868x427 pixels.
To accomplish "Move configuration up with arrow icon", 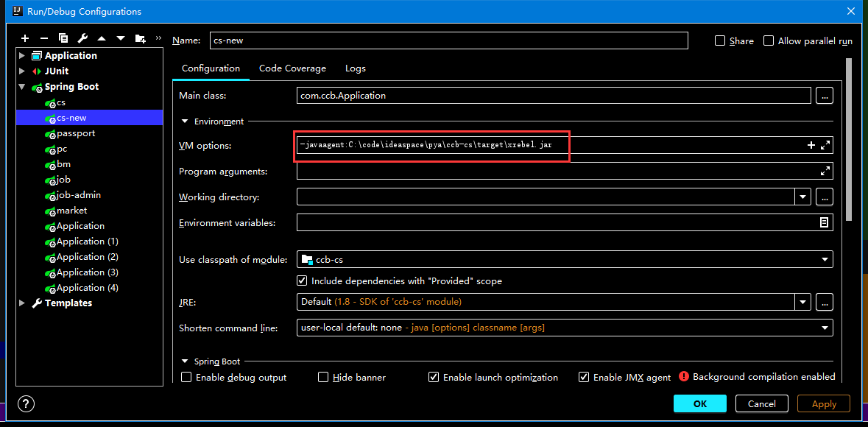I will coord(102,38).
